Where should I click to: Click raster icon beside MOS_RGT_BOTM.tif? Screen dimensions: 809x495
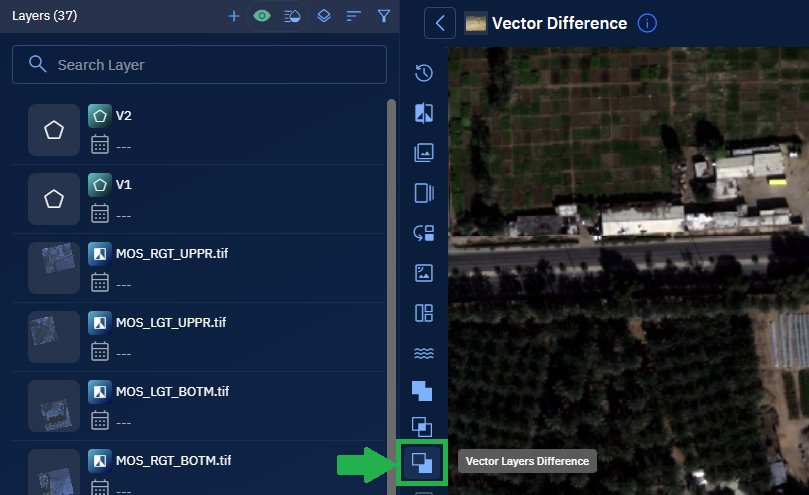pos(100,460)
